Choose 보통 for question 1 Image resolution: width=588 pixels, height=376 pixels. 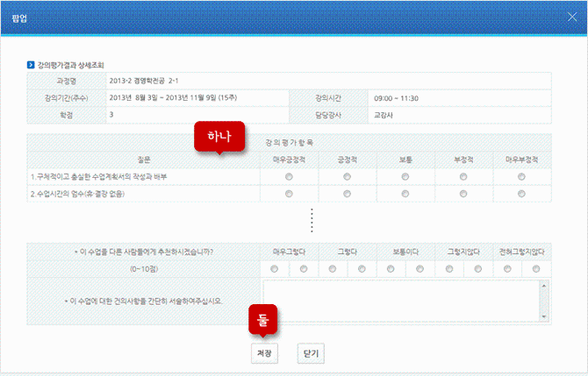[405, 177]
